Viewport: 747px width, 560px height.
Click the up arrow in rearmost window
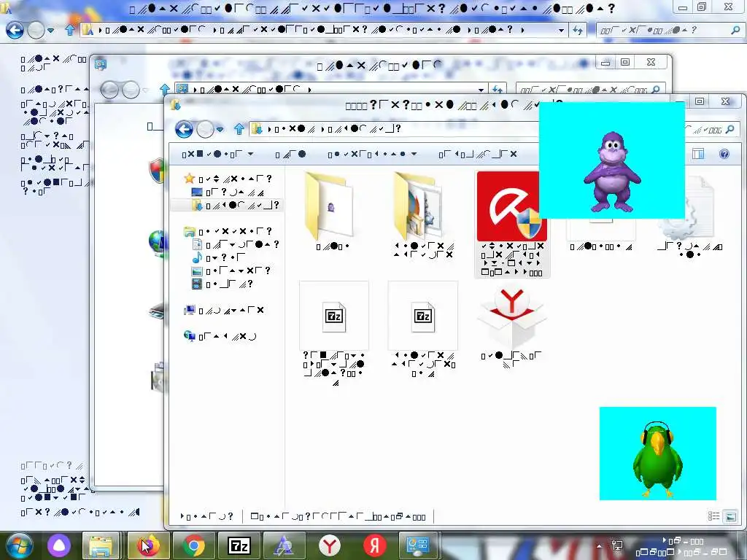(x=70, y=30)
